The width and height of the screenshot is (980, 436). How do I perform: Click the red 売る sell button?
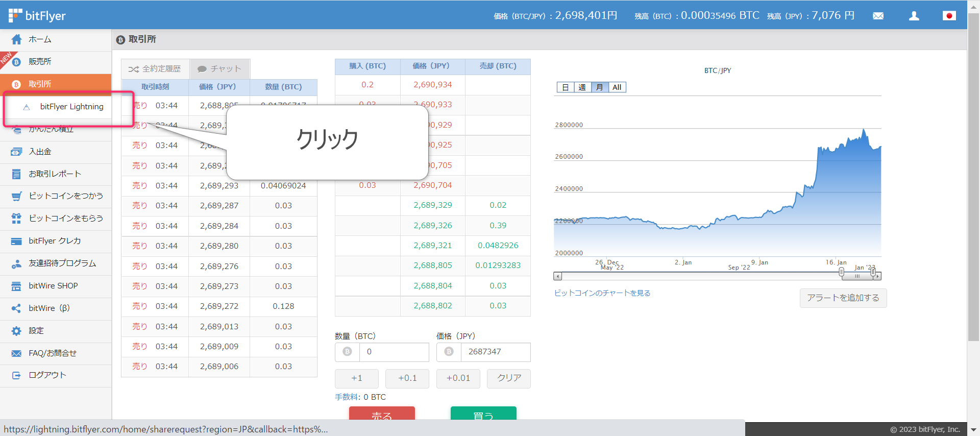[382, 414]
